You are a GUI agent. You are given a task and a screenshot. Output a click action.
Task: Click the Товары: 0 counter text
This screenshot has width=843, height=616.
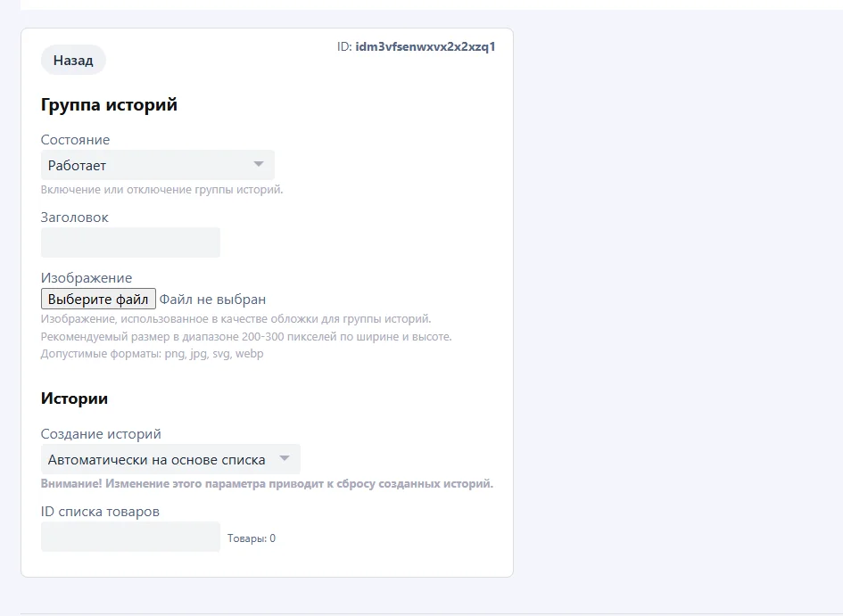coord(251,538)
